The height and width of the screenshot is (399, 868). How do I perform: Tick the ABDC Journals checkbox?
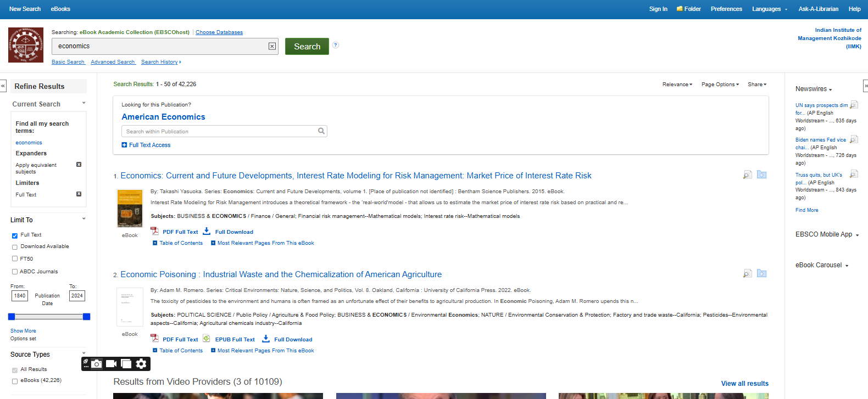click(x=15, y=272)
